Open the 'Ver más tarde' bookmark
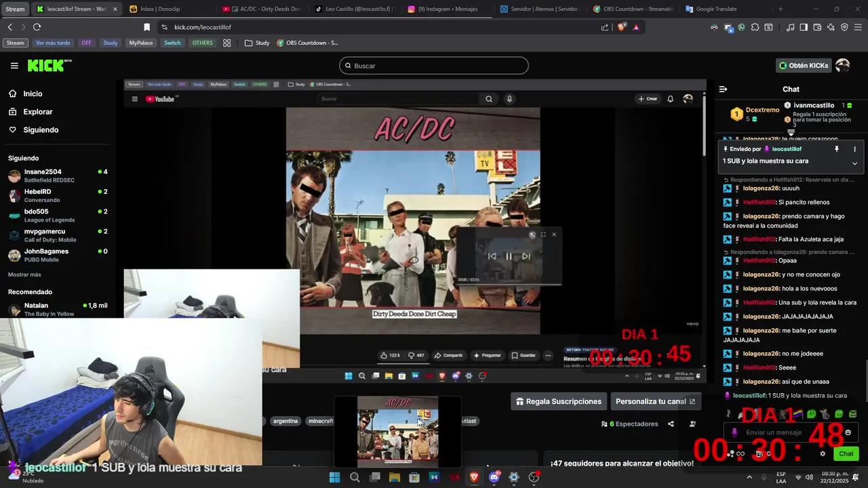 pos(53,43)
